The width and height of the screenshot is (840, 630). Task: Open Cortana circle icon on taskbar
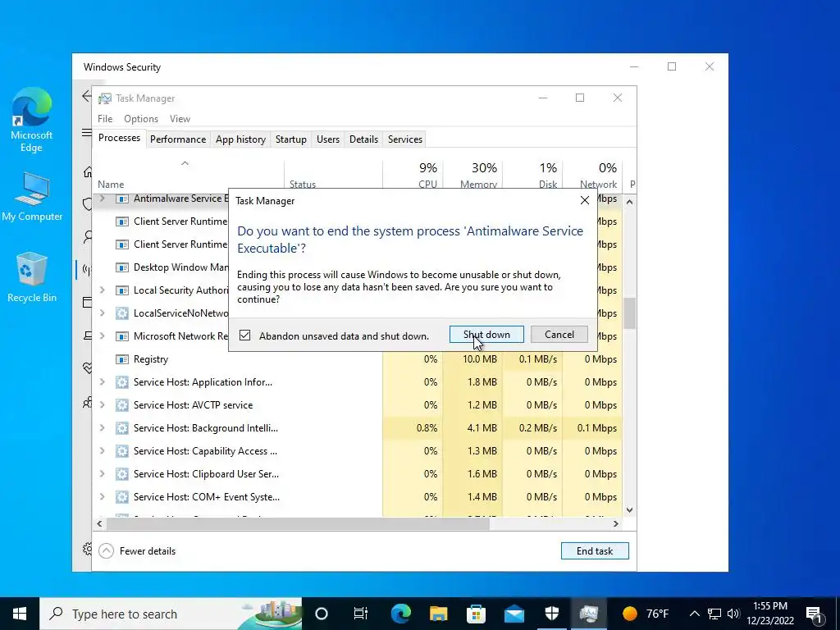pos(322,614)
